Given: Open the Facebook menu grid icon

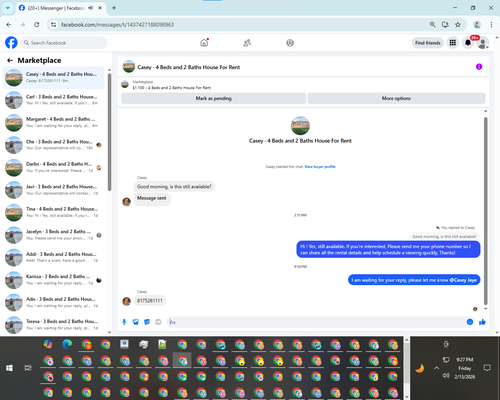Looking at the screenshot, I should tap(453, 43).
